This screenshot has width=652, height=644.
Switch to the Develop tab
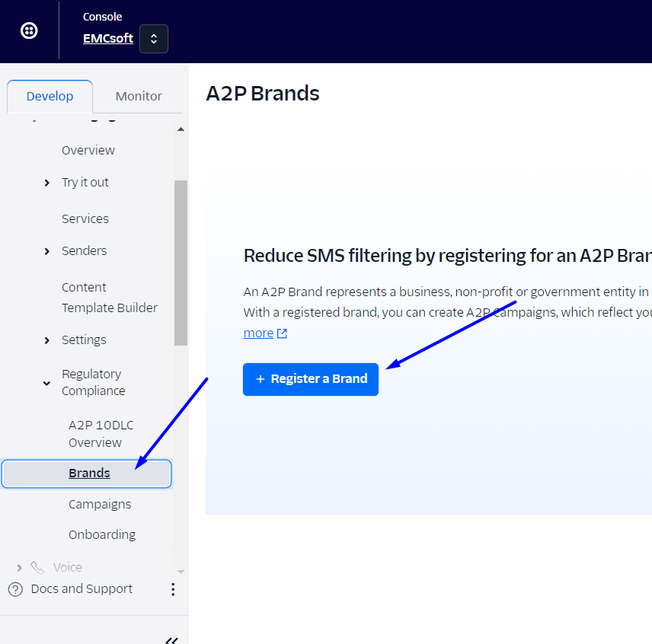point(50,97)
